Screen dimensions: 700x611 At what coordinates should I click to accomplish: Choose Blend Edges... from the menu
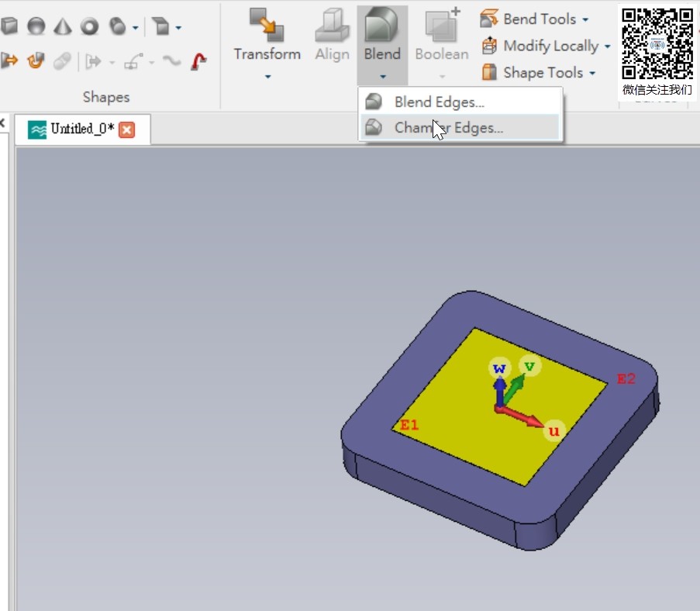460,102
